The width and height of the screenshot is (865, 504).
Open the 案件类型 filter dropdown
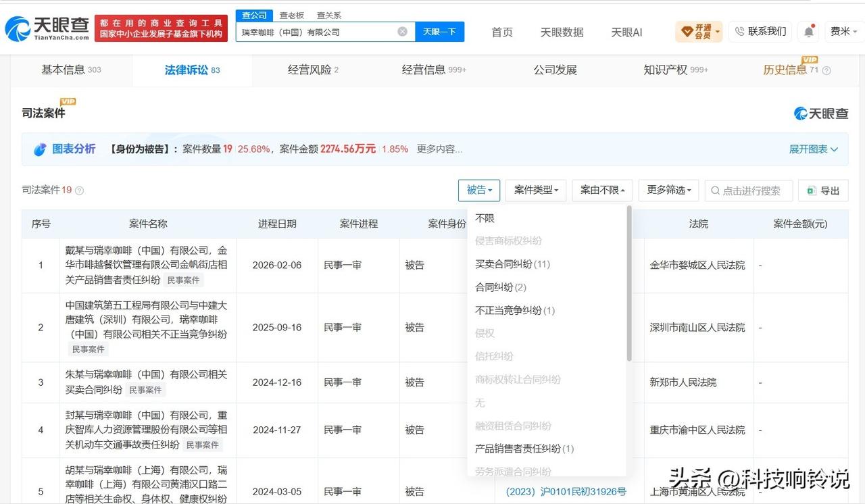coord(536,191)
